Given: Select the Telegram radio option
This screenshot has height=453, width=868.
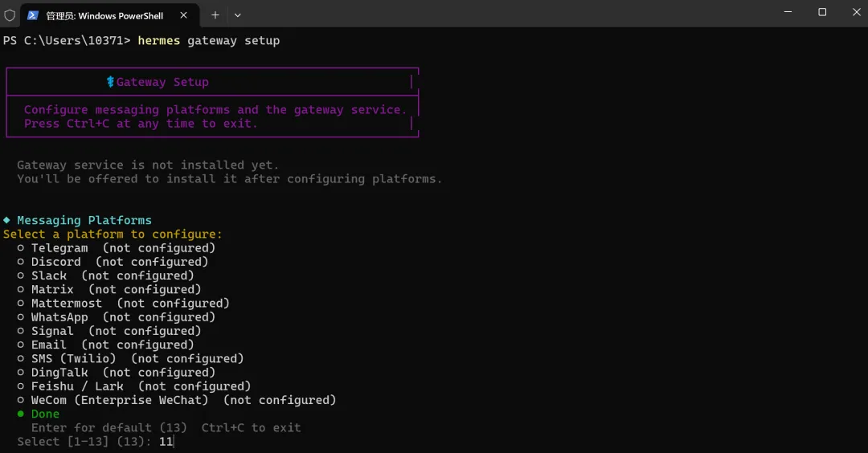Looking at the screenshot, I should click(22, 248).
